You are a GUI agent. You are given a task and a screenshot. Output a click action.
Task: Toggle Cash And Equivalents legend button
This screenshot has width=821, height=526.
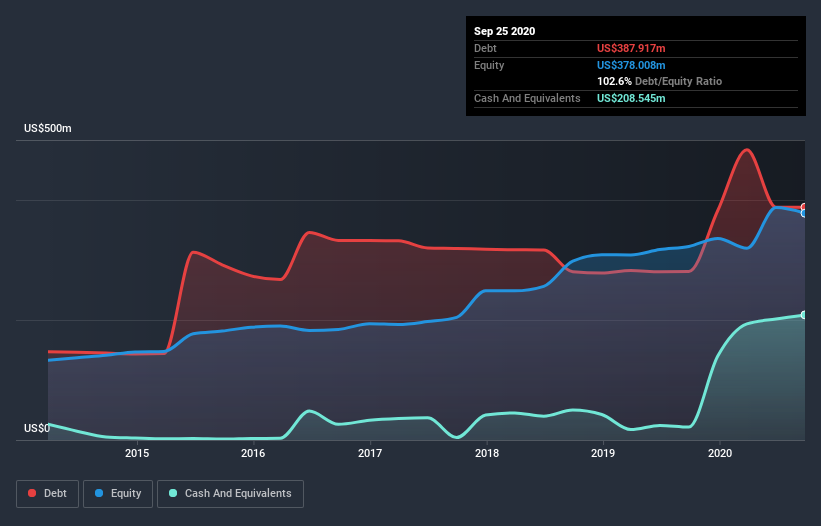[x=230, y=494]
